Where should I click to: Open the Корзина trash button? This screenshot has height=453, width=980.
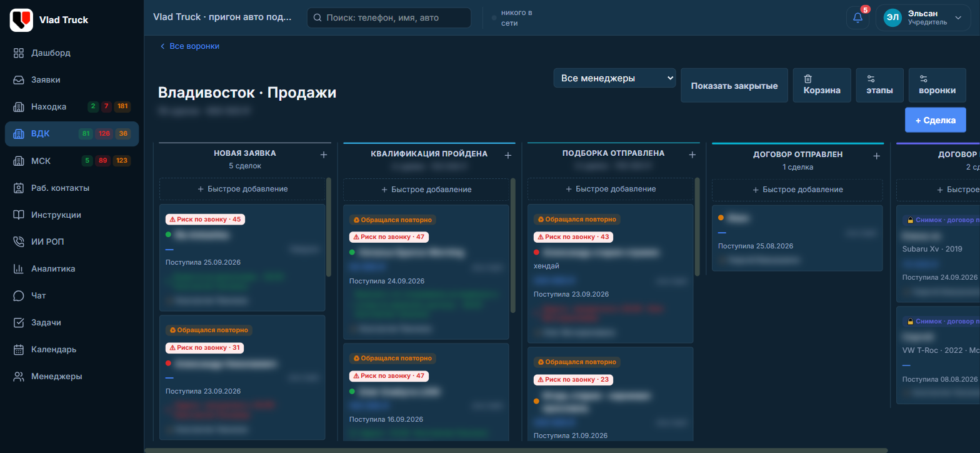822,85
